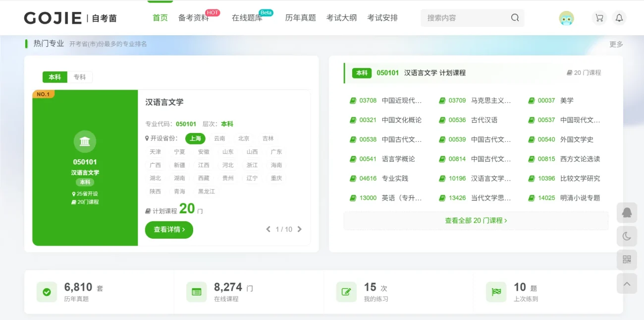Click the 查看详情 button
The height and width of the screenshot is (320, 644).
pos(169,230)
